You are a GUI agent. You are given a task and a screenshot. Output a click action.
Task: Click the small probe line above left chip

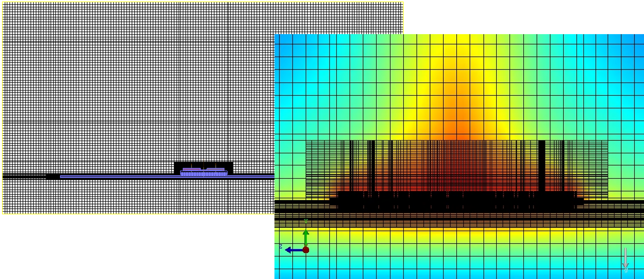point(191,166)
